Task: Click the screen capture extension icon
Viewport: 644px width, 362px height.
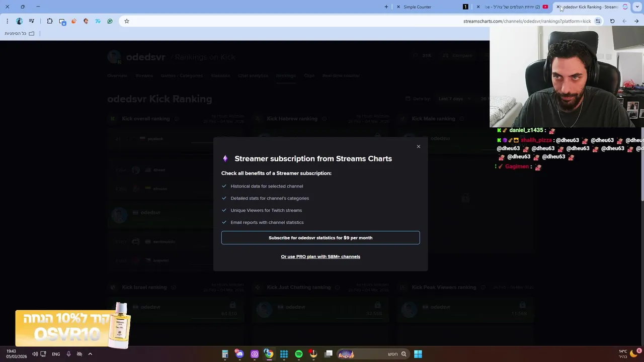Action: pos(62,21)
